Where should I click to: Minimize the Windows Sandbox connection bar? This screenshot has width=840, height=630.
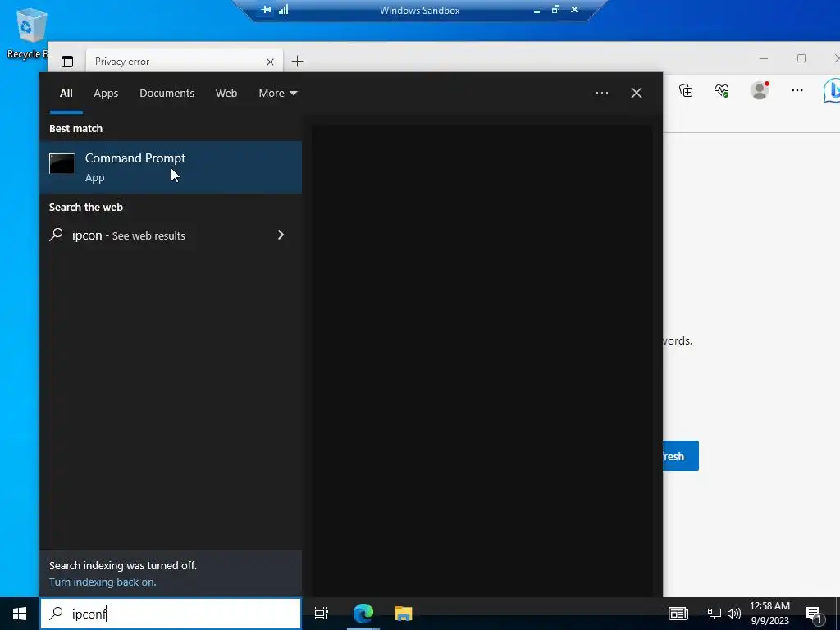coord(536,10)
